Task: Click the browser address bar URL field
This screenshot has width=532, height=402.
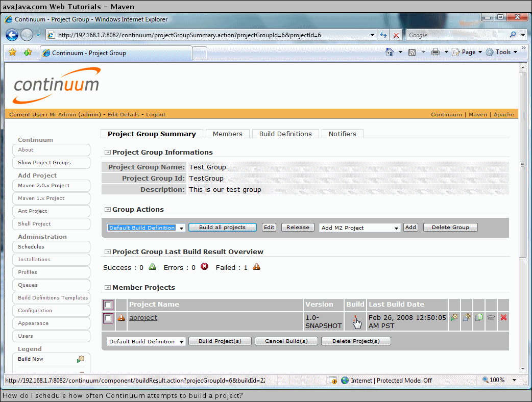Action: 209,35
